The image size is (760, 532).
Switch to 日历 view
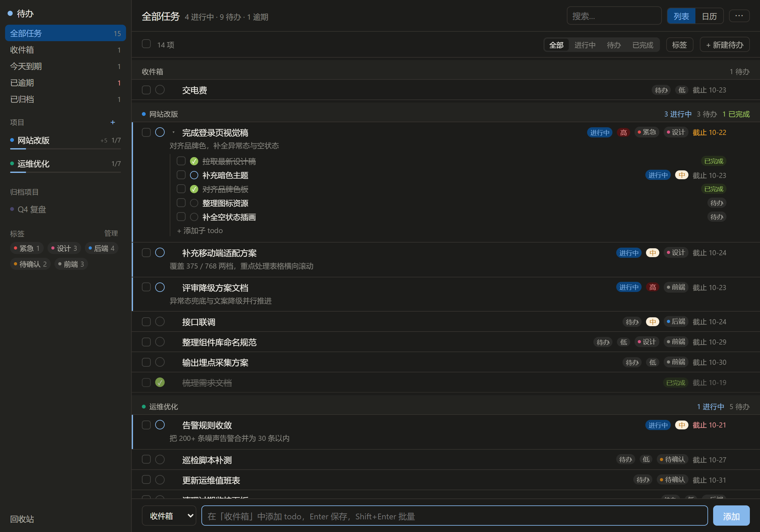tap(709, 16)
